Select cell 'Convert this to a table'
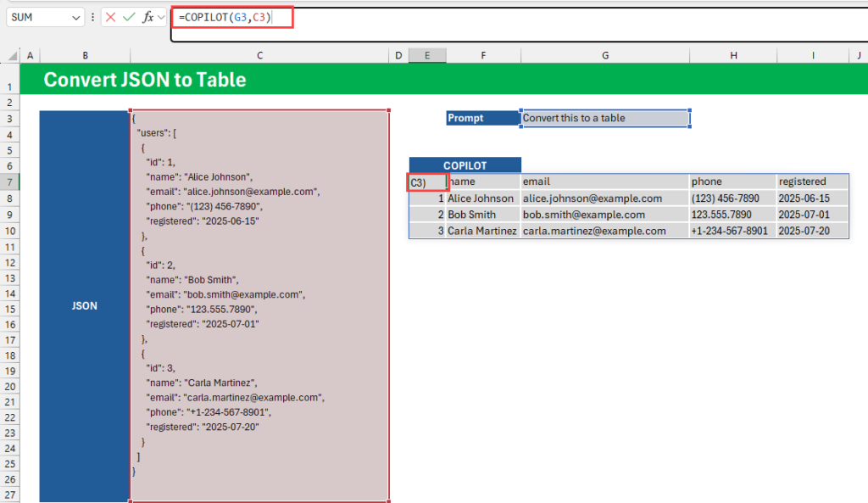 coord(605,118)
